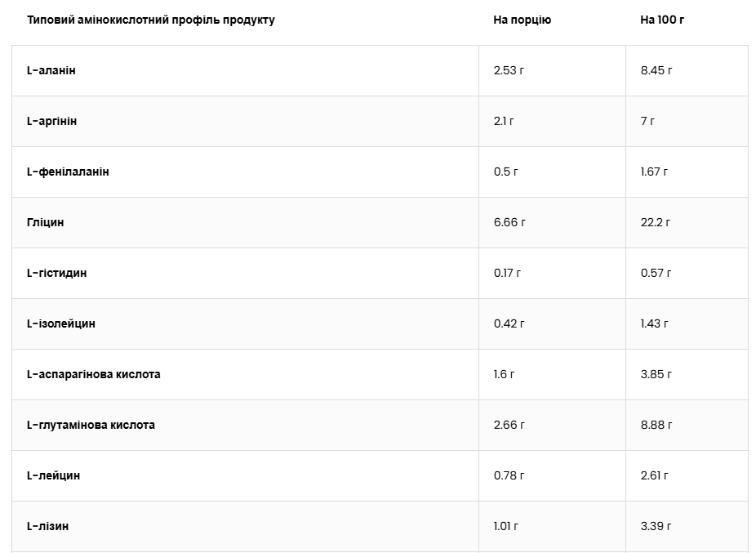Screen dimensions: 756x553
Task: Select the L-ізолейцин row label
Action: pos(61,323)
